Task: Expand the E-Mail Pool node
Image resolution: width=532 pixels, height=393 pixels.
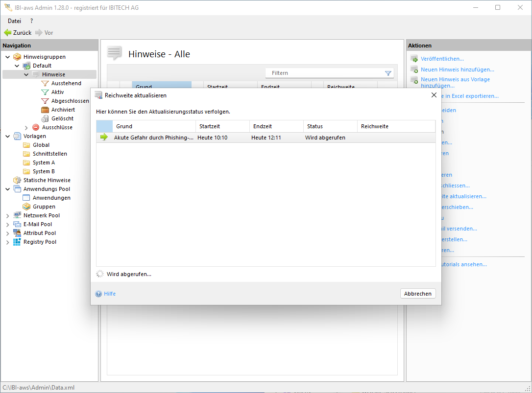Action: 8,225
